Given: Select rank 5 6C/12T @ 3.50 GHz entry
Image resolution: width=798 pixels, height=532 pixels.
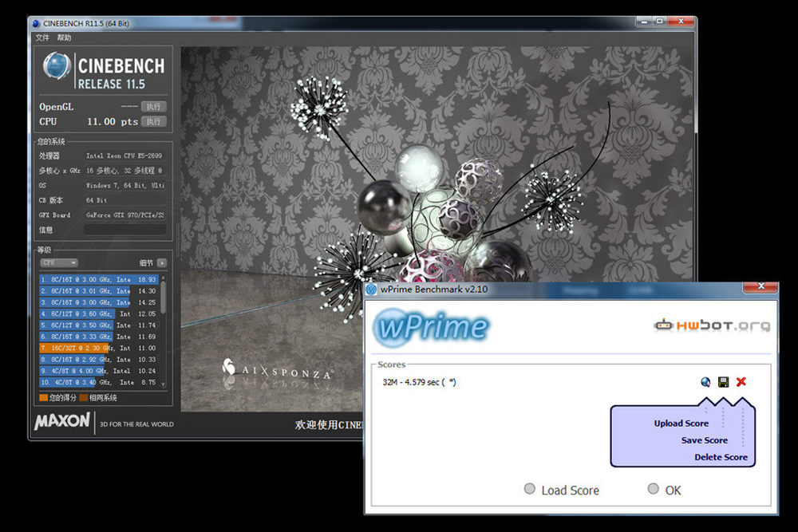Looking at the screenshot, I should (99, 325).
